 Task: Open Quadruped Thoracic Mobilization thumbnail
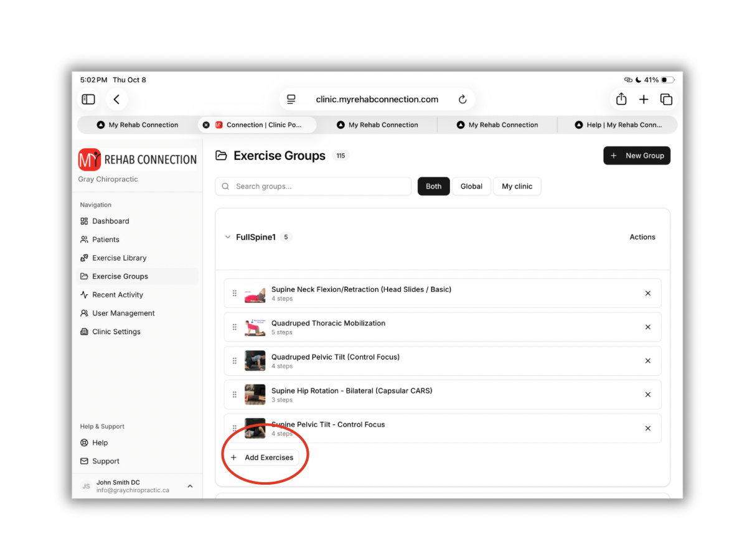point(255,327)
